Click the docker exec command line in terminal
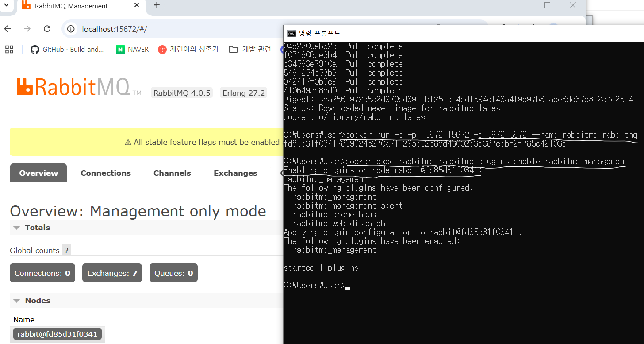The image size is (644, 344). pos(456,161)
